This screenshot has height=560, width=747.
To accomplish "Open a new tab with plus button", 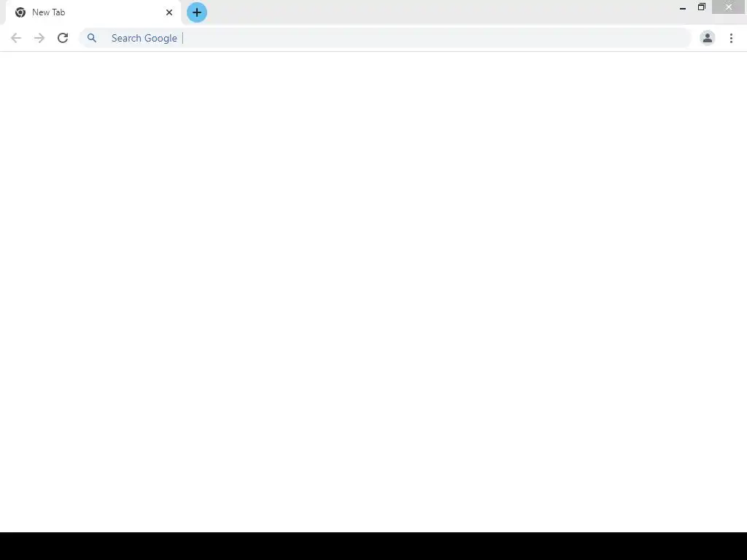I will (x=197, y=12).
